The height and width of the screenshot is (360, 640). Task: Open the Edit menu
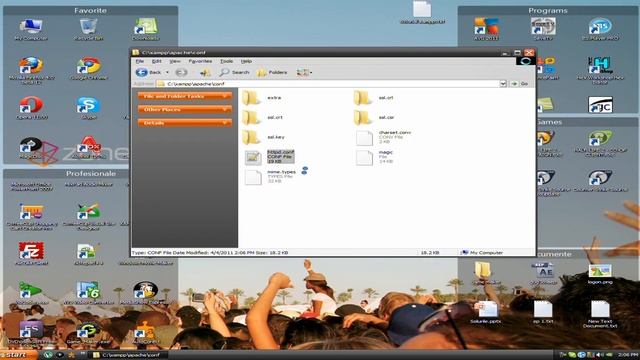pos(156,61)
